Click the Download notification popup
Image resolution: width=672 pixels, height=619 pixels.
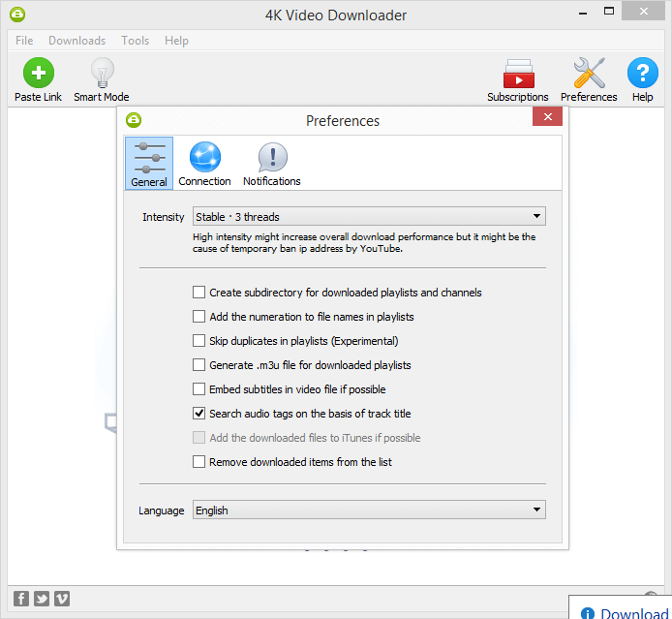pyautogui.click(x=621, y=607)
